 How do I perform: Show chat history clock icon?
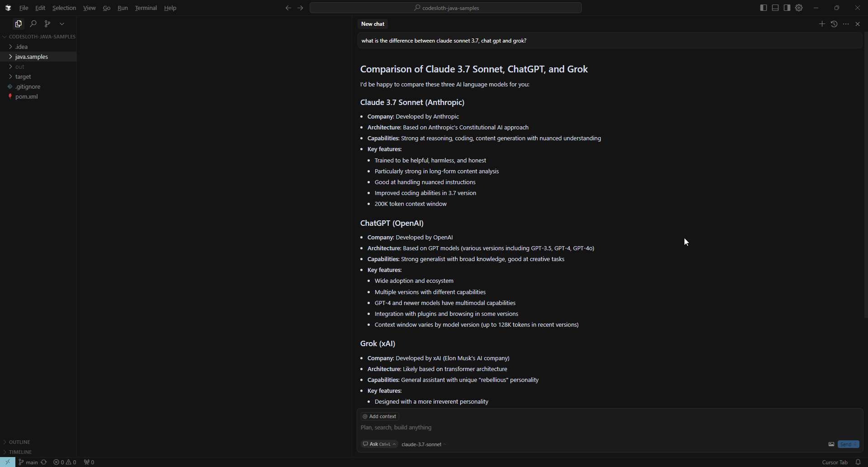[x=834, y=24]
